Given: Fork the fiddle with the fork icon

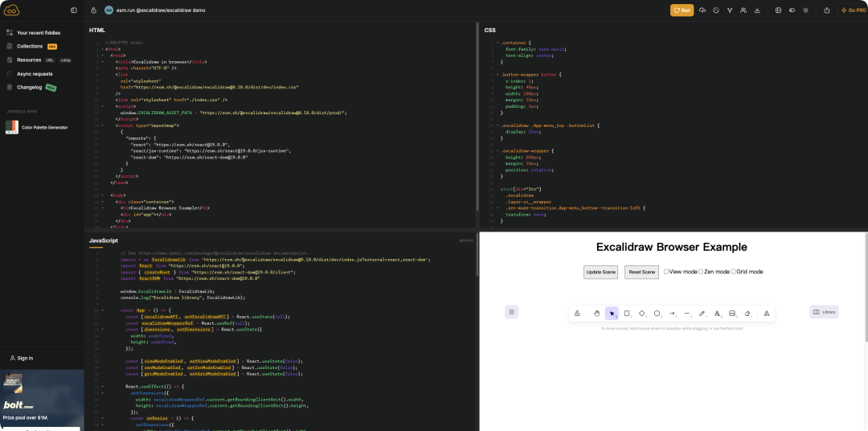Looking at the screenshot, I should (x=730, y=10).
